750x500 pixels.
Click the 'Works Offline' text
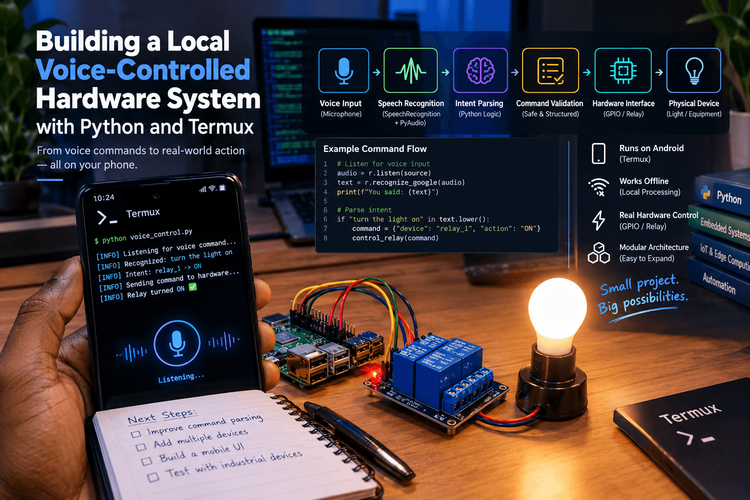tap(644, 181)
